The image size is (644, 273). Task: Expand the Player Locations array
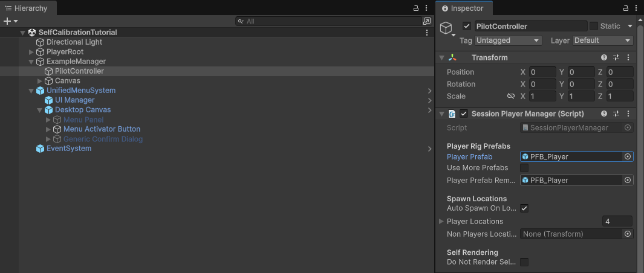point(441,222)
